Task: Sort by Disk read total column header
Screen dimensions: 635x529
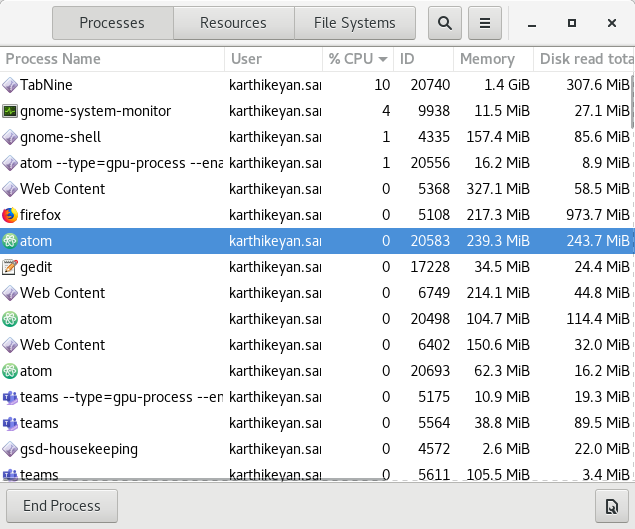Action: [584, 59]
